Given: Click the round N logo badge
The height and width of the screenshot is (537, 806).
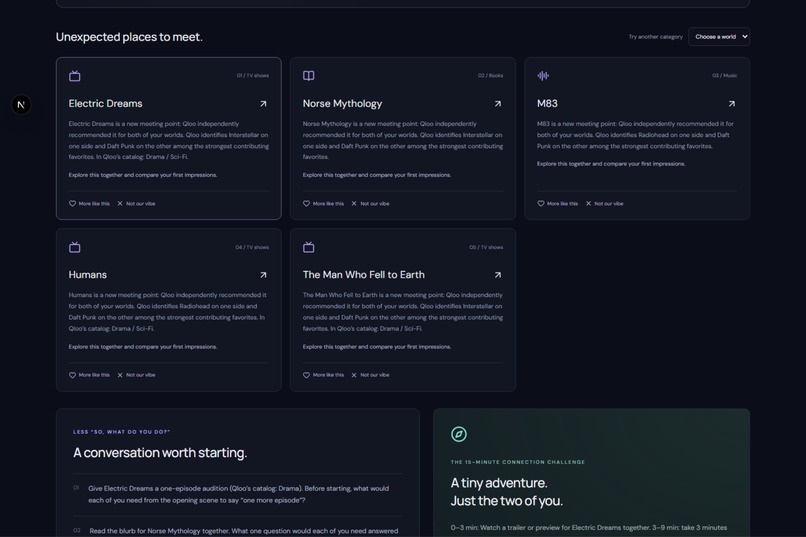Looking at the screenshot, I should click(x=21, y=105).
